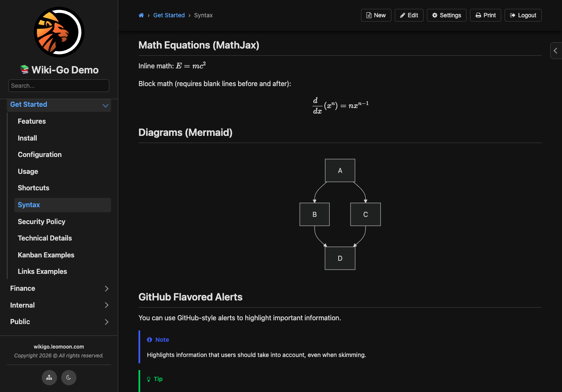The image size is (562, 392).
Task: Click node C in the Mermaid diagram
Action: tap(366, 214)
